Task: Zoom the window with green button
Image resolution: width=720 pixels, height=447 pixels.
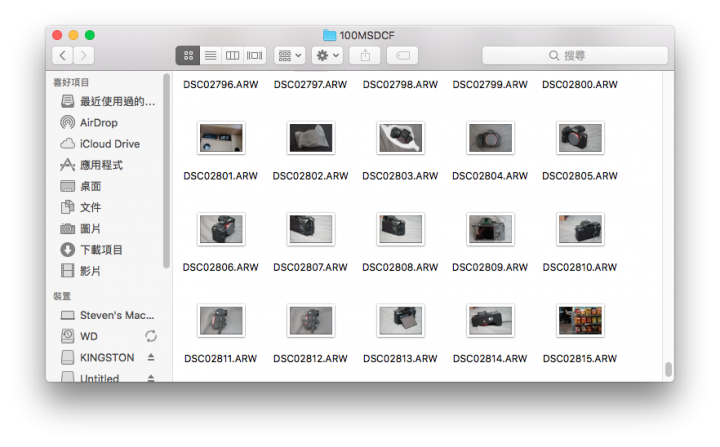Action: (90, 35)
